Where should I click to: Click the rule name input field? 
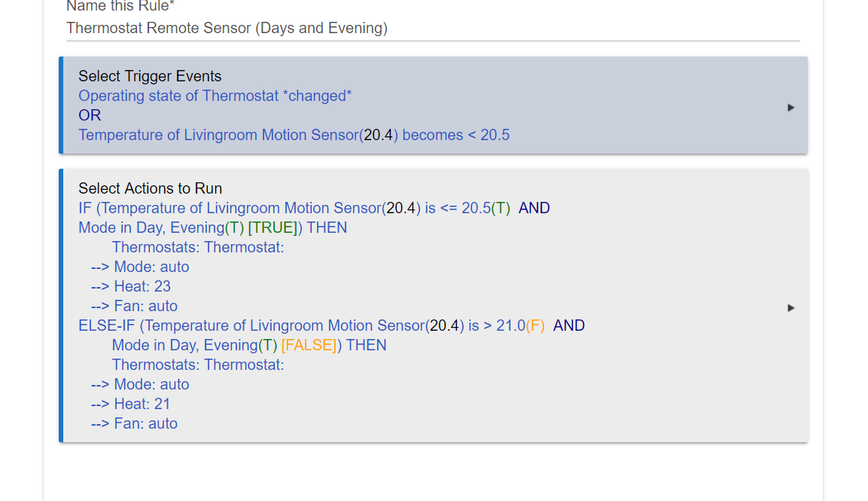433,29
